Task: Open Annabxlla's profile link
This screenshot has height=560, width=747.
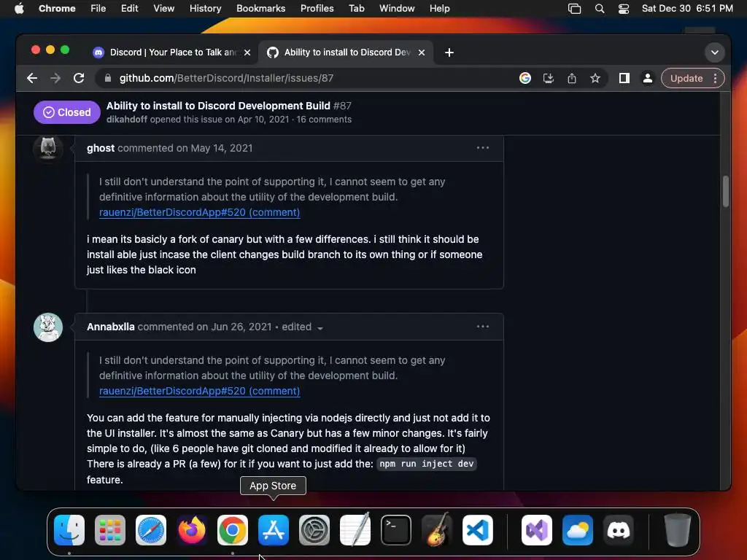Action: point(111,327)
